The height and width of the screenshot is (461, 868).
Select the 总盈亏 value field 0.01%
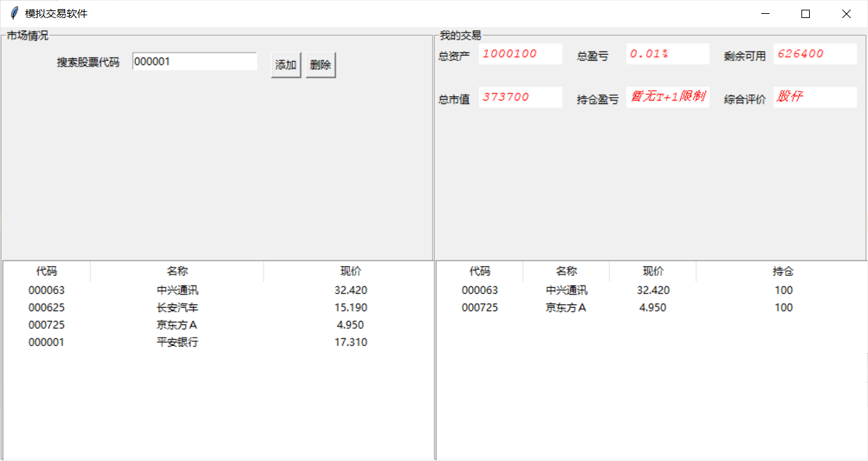(x=668, y=54)
